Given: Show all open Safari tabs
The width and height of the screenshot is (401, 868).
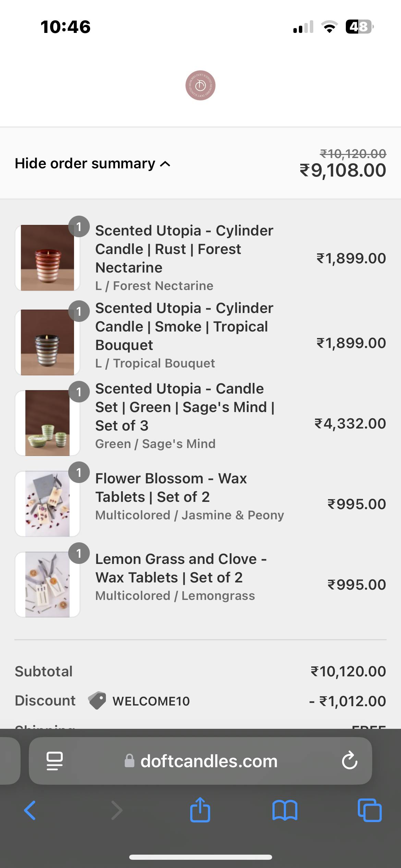Looking at the screenshot, I should coord(369,810).
